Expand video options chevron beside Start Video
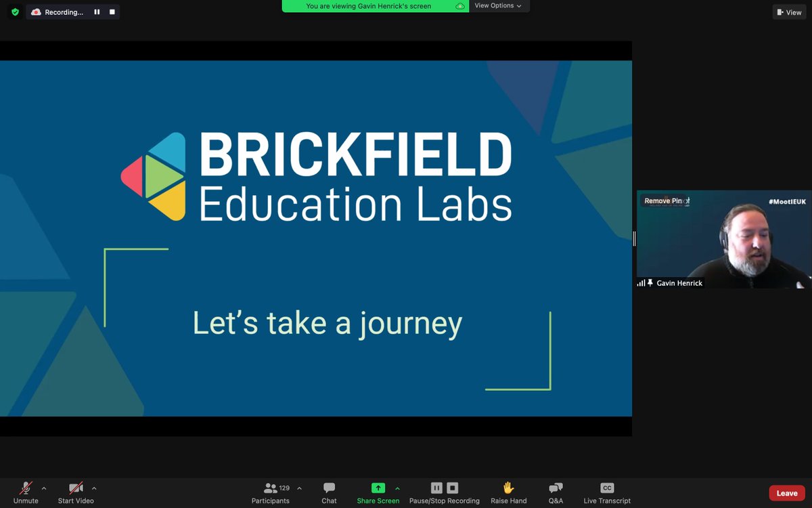The height and width of the screenshot is (508, 812). [94, 488]
